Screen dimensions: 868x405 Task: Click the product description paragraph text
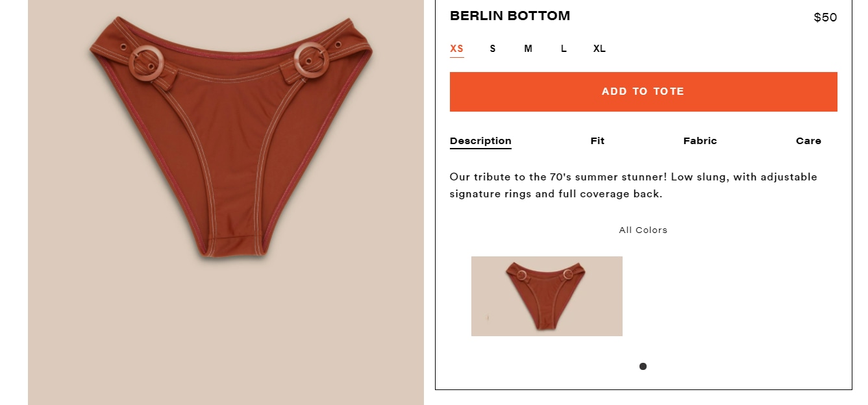pyautogui.click(x=634, y=185)
